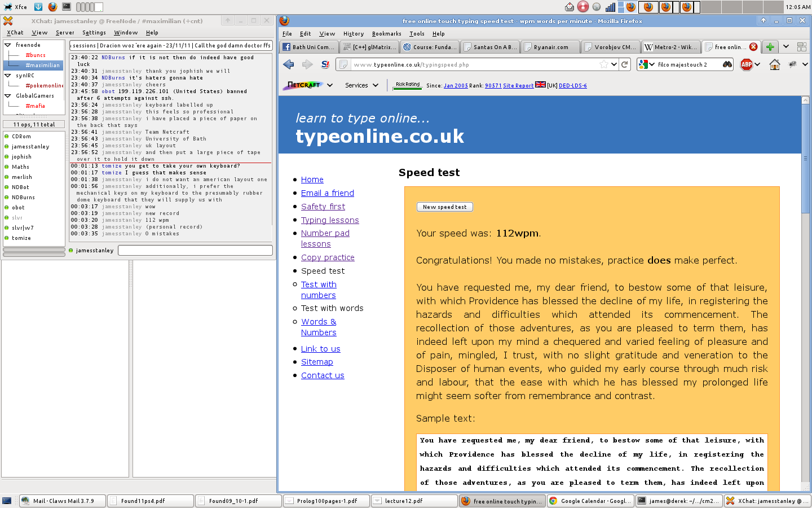Open the Netcraft toolbar dropdown menu
This screenshot has width=812, height=508.
tap(330, 85)
